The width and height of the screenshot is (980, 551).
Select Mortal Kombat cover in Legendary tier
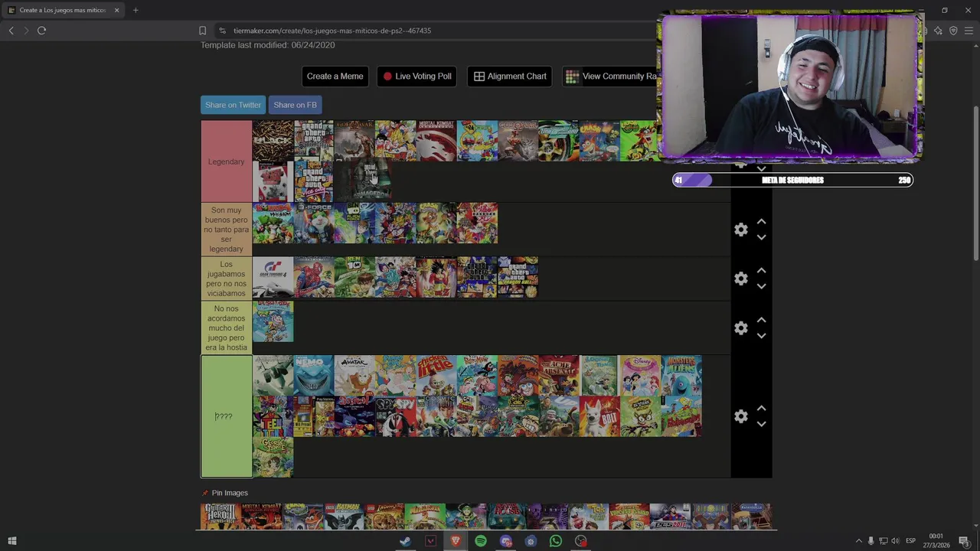[x=436, y=141]
